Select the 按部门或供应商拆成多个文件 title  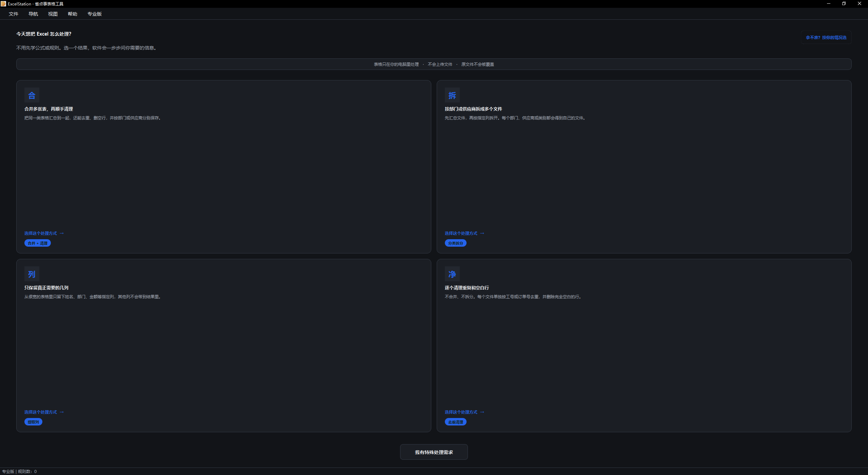point(474,109)
